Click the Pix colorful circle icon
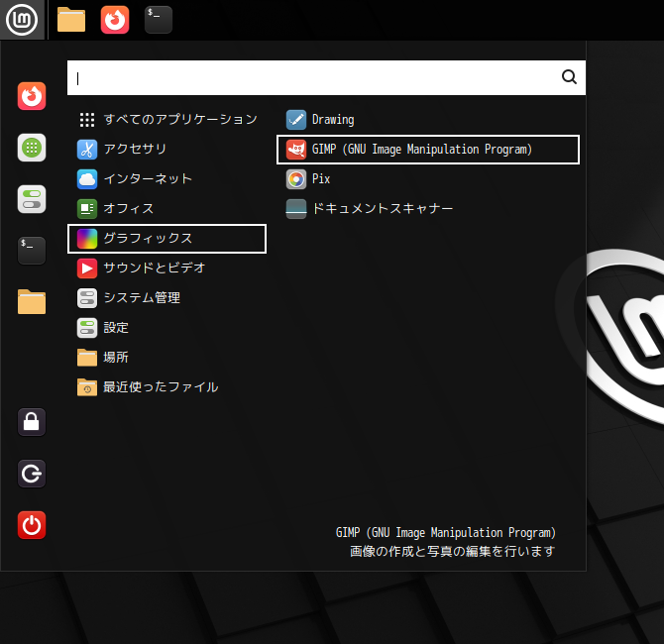This screenshot has width=664, height=644. (x=296, y=179)
